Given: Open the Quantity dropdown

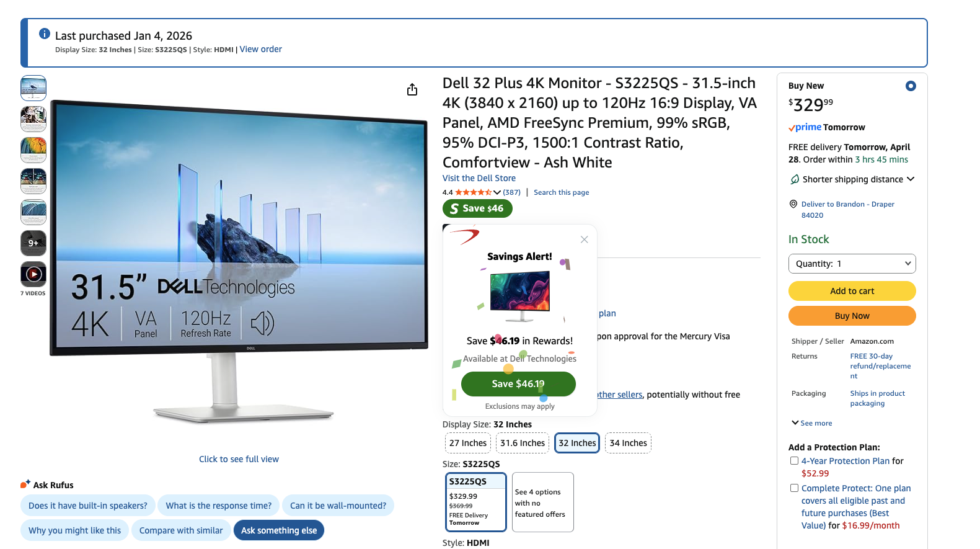Looking at the screenshot, I should point(852,264).
